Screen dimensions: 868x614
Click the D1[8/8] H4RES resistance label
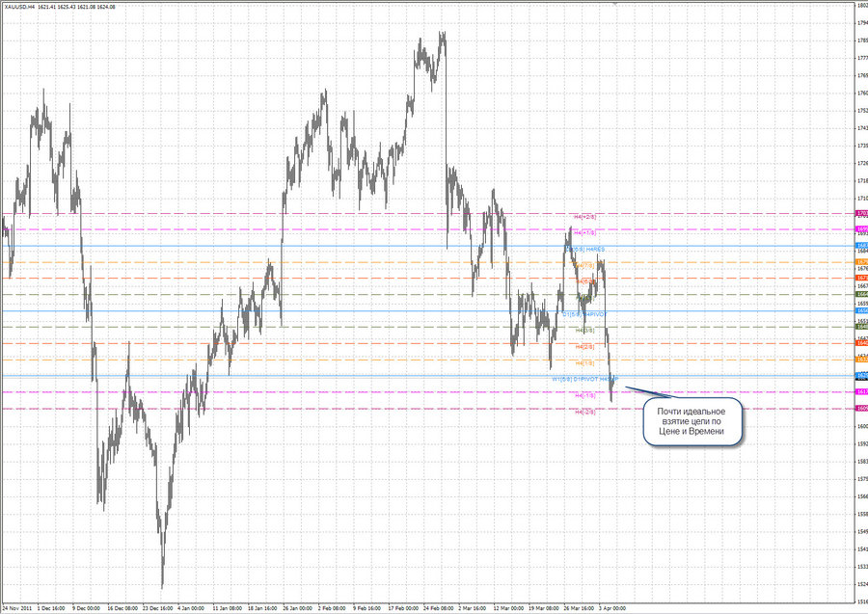[585, 250]
